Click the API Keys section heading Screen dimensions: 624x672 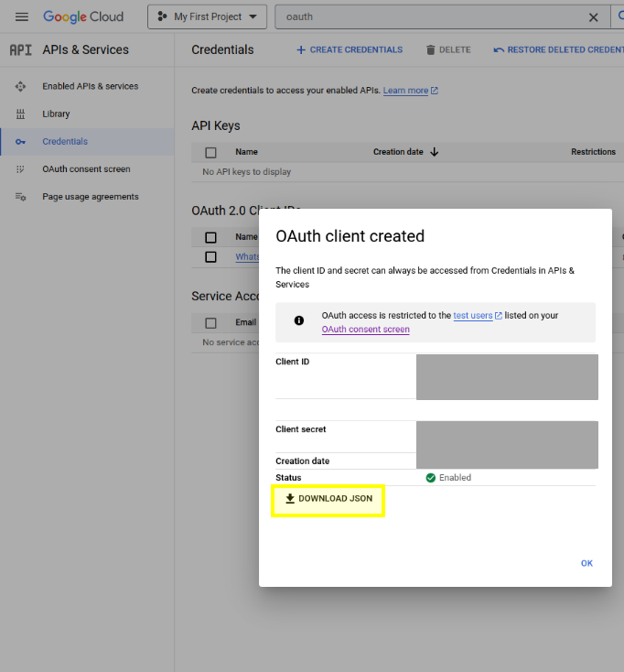(x=215, y=125)
